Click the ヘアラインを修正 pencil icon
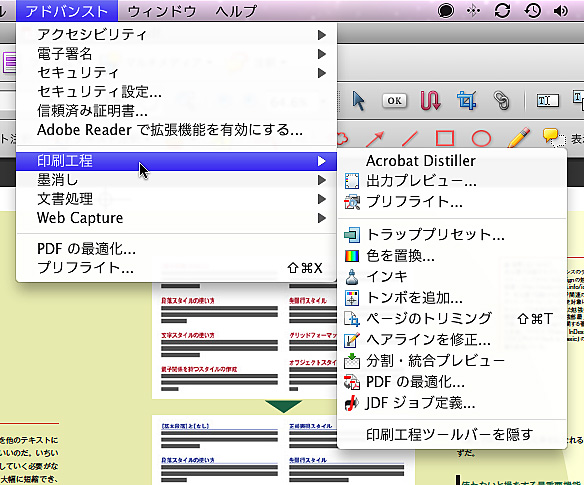This screenshot has width=584, height=485. (352, 340)
